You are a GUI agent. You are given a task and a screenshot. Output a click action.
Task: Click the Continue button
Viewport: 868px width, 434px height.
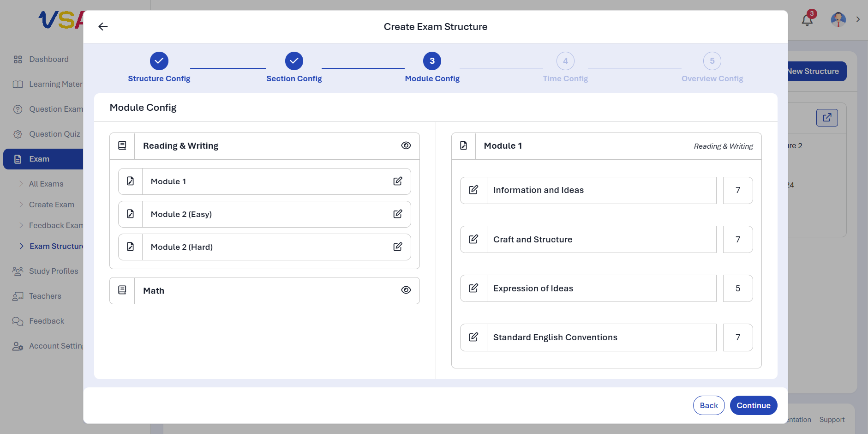(x=754, y=405)
